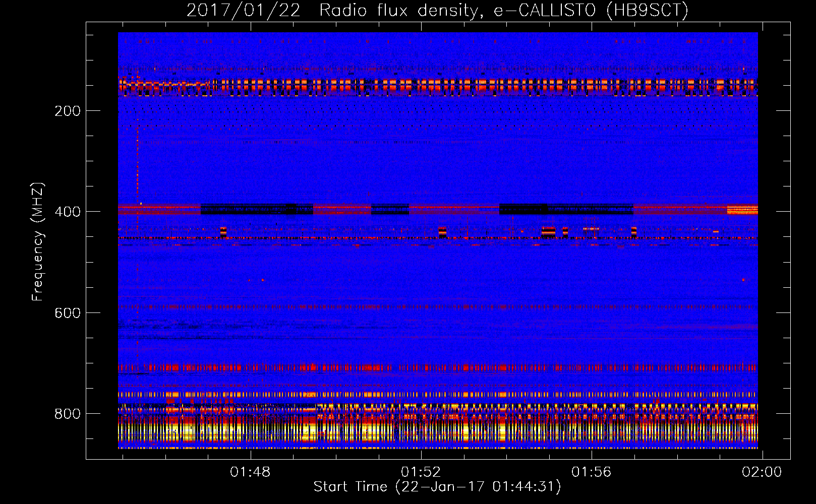
Task: Select the 600 frequency tick label
Action: [68, 313]
